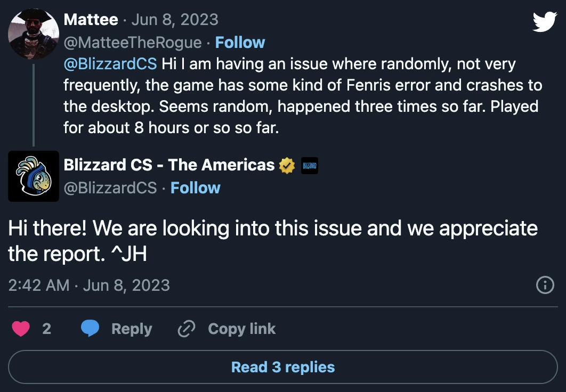Open the tweet timestamp 2:42 AM
The image size is (566, 392).
click(x=31, y=286)
